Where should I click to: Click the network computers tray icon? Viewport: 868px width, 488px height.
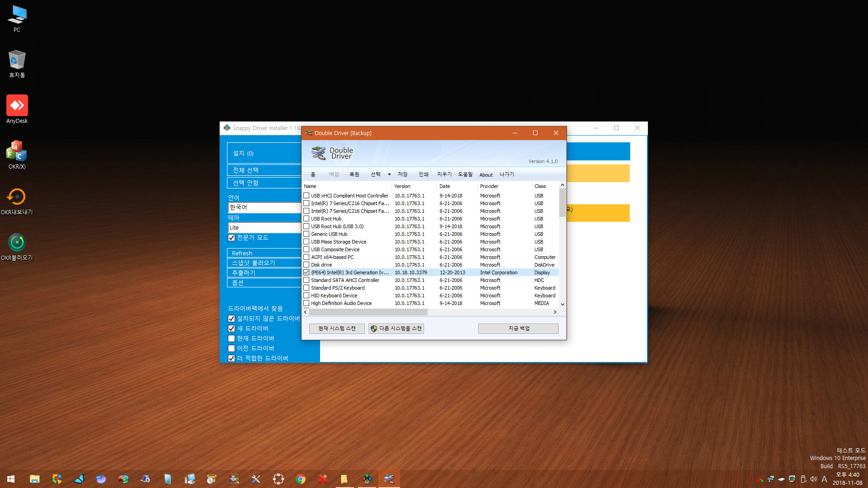[x=771, y=479]
